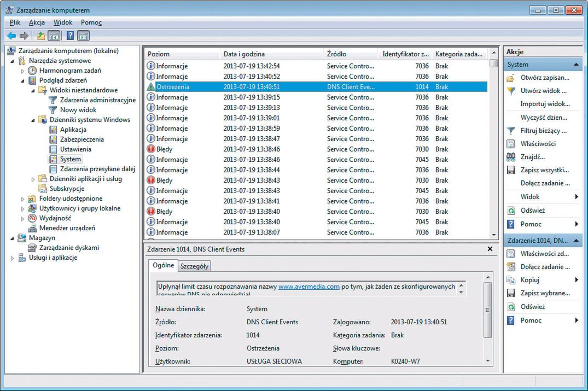The height and width of the screenshot is (391, 588).
Task: Click the Back arrow in the toolbar
Action: click(11, 36)
